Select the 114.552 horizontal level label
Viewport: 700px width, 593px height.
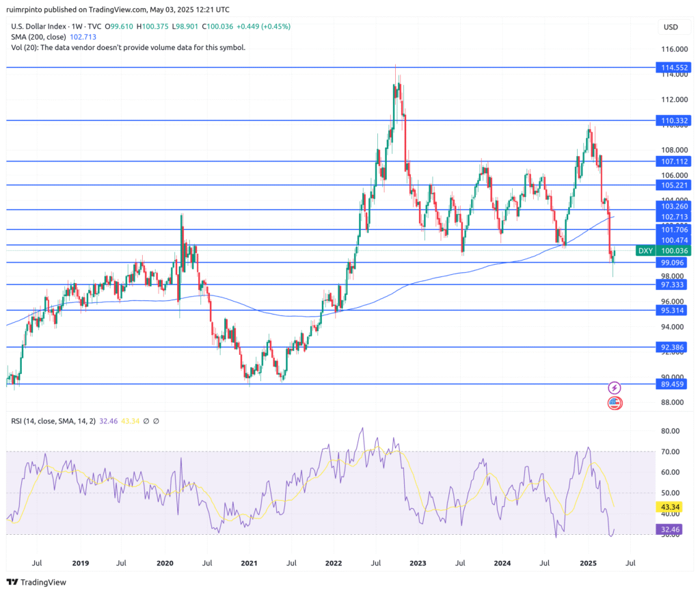674,68
